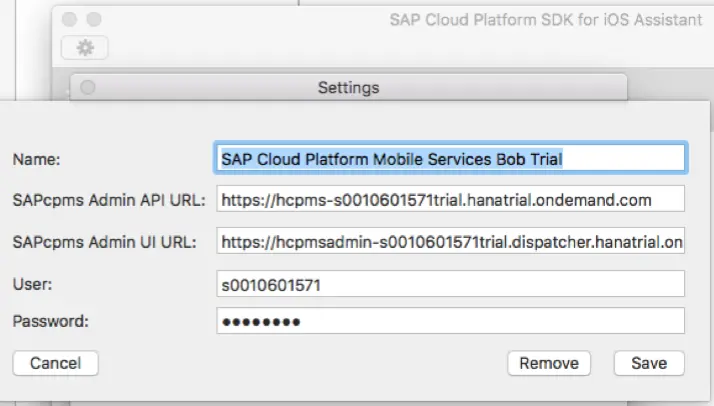This screenshot has height=406, width=714.
Task: Click the "SAPcpms Admin API URL:" label
Action: (x=109, y=200)
